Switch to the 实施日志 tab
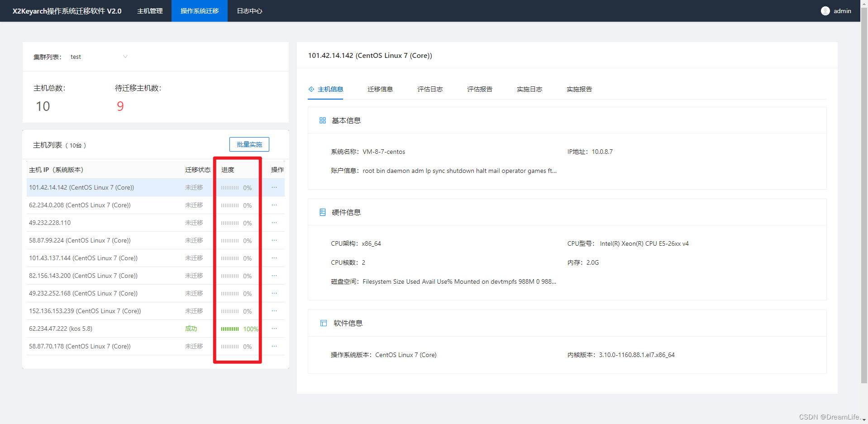868x424 pixels. point(529,89)
